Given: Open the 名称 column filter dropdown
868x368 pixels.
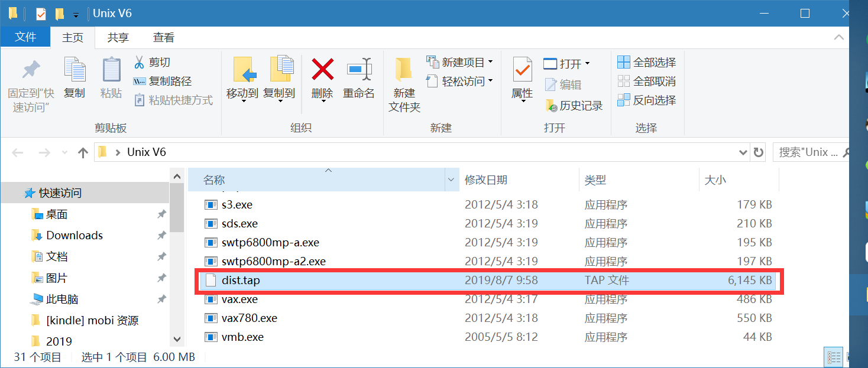Looking at the screenshot, I should (x=451, y=180).
